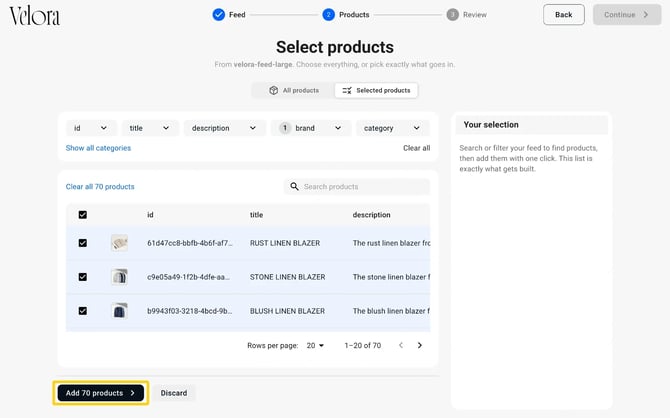Image resolution: width=670 pixels, height=418 pixels.
Task: Click the Back button
Action: pyautogui.click(x=564, y=15)
